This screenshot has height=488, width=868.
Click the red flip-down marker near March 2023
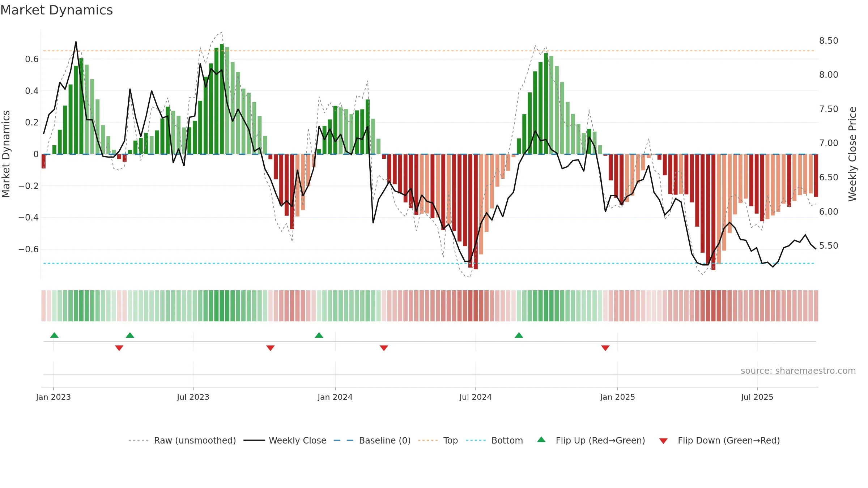click(119, 348)
